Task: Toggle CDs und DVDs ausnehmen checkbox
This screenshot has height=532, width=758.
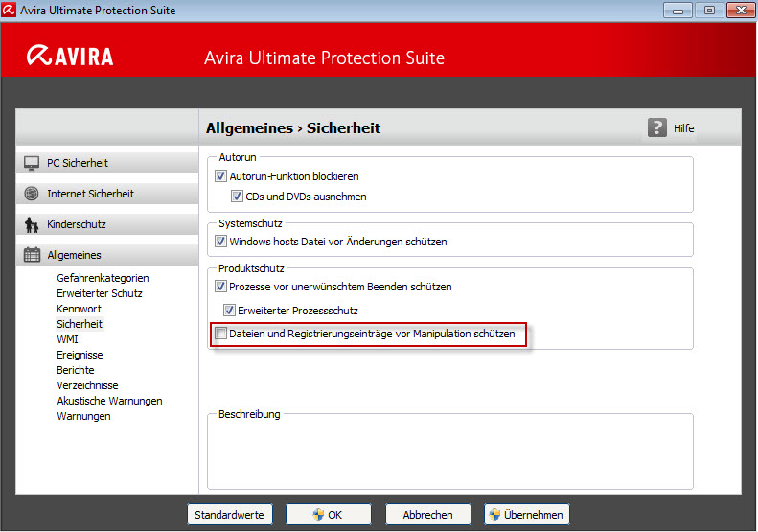Action: pyautogui.click(x=237, y=197)
